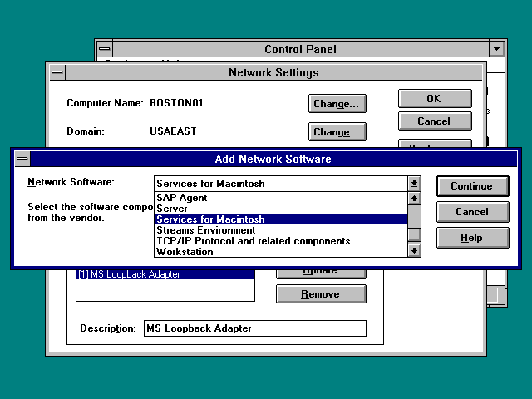Click the Network Settings title bar
The width and height of the screenshot is (532, 399).
[273, 72]
